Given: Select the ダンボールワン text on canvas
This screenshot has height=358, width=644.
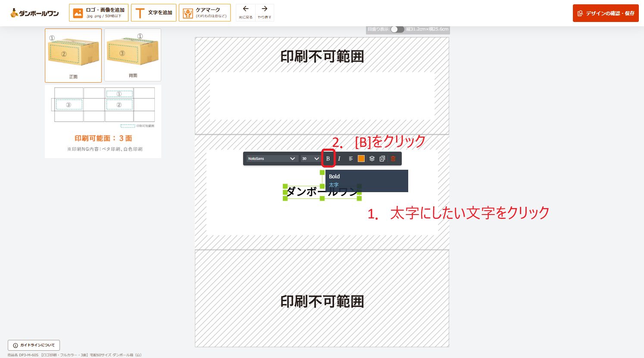Looking at the screenshot, I should coord(322,192).
